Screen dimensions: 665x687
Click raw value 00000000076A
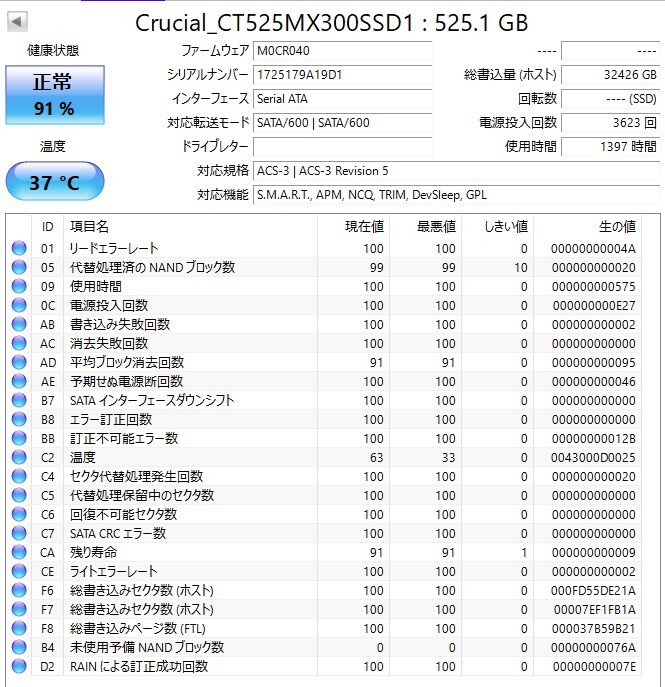click(593, 648)
